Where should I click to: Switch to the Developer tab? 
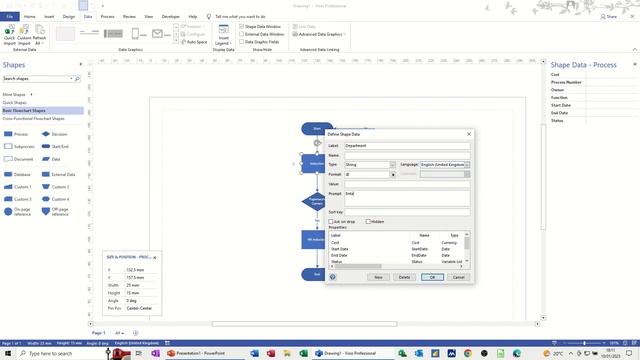click(171, 17)
